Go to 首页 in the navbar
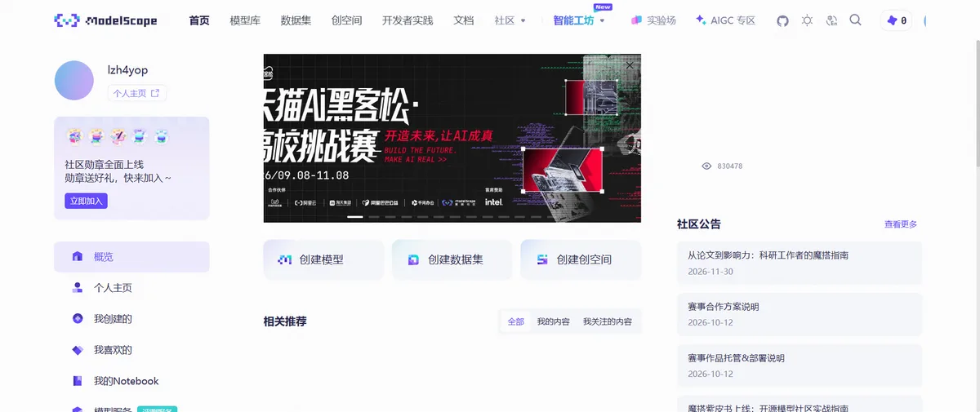 tap(199, 20)
